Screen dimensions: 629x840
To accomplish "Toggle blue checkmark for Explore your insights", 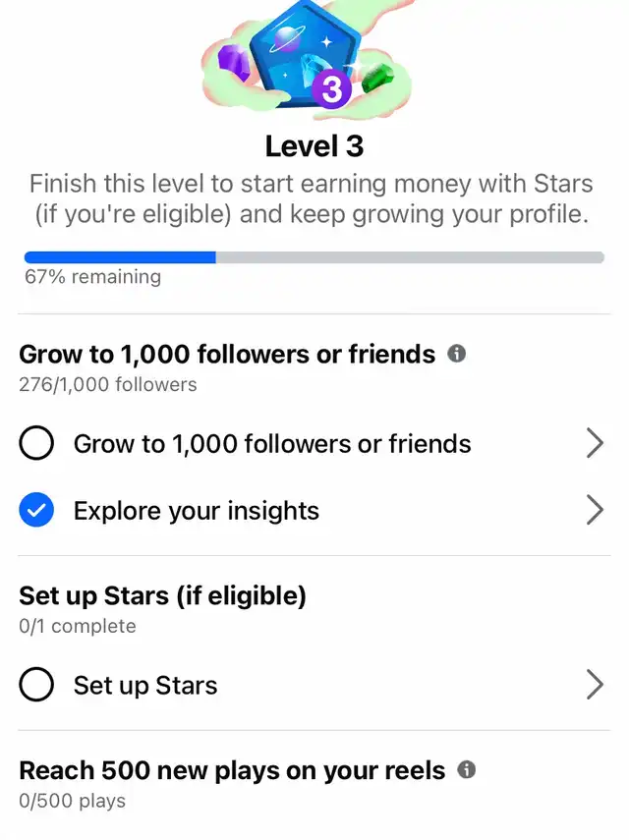I will pos(36,510).
